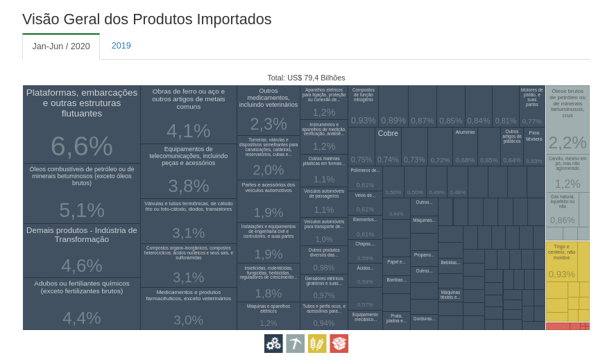Click the wheat agriculture legend icon
The image size is (596, 364).
[317, 343]
